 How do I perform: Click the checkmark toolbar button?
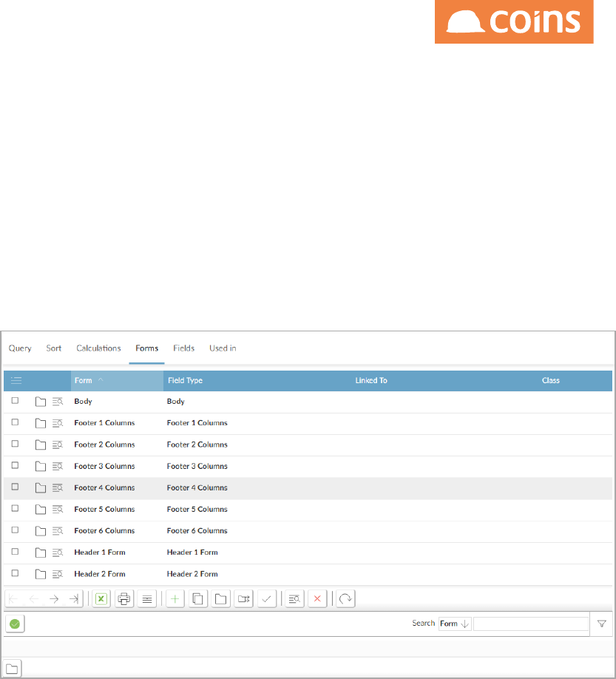click(x=267, y=599)
